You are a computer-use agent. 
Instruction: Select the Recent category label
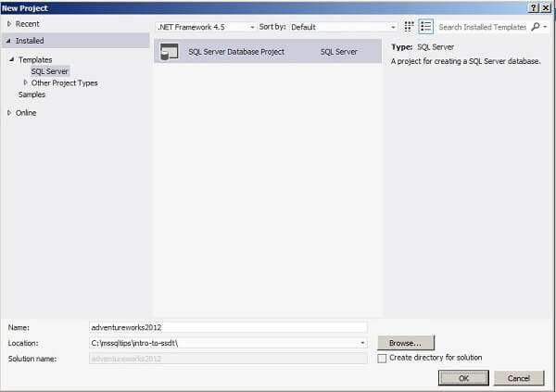point(27,24)
